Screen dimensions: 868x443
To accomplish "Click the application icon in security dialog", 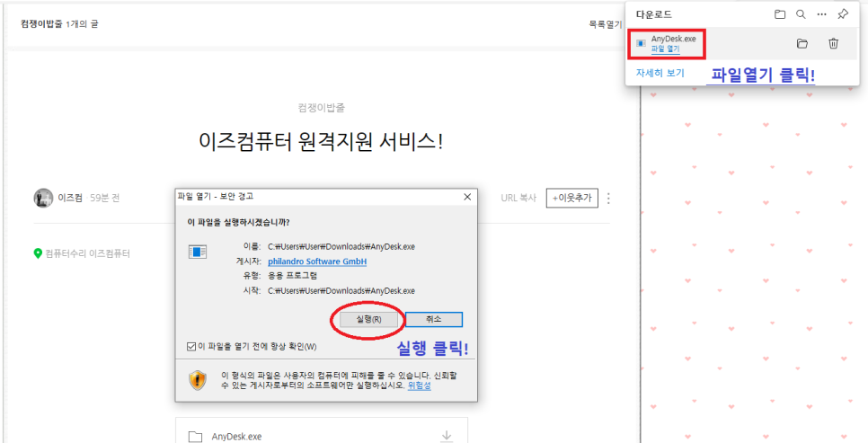I will click(x=197, y=253).
